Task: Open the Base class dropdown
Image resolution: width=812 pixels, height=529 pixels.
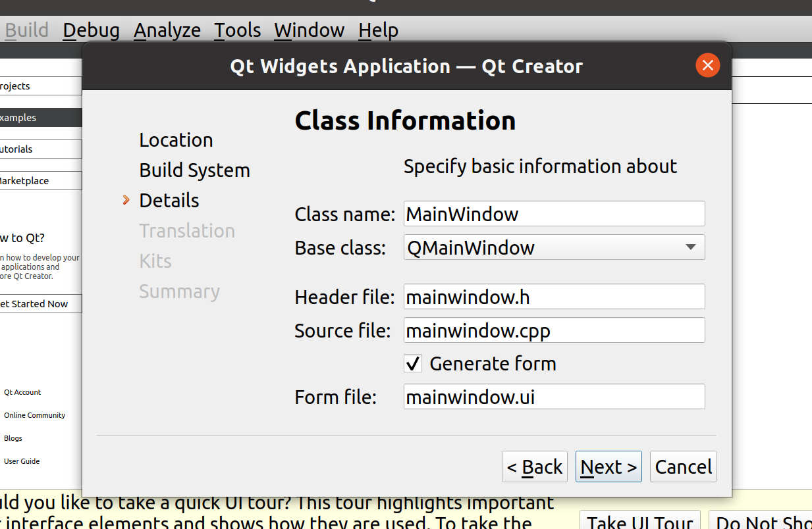Action: coord(554,247)
